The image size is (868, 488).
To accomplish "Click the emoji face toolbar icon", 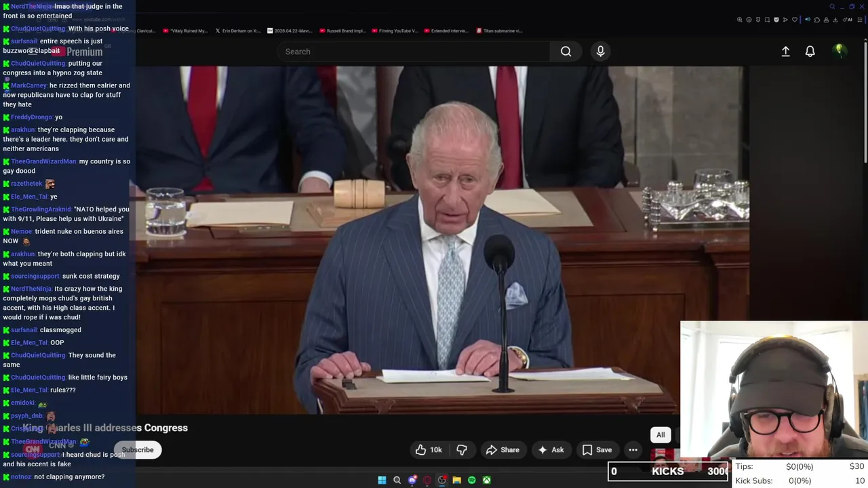I will tap(749, 20).
